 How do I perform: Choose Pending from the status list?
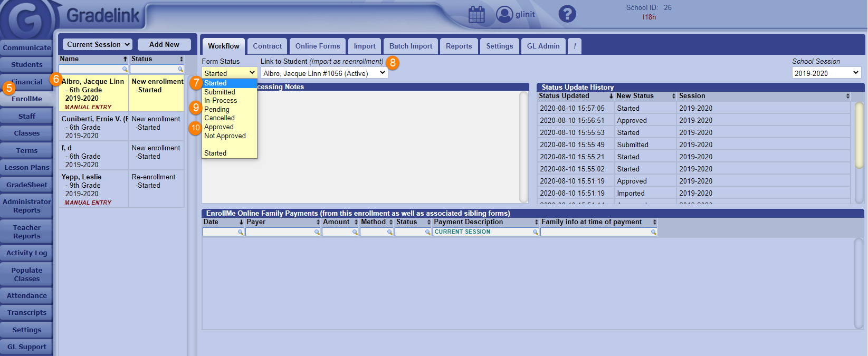[217, 110]
